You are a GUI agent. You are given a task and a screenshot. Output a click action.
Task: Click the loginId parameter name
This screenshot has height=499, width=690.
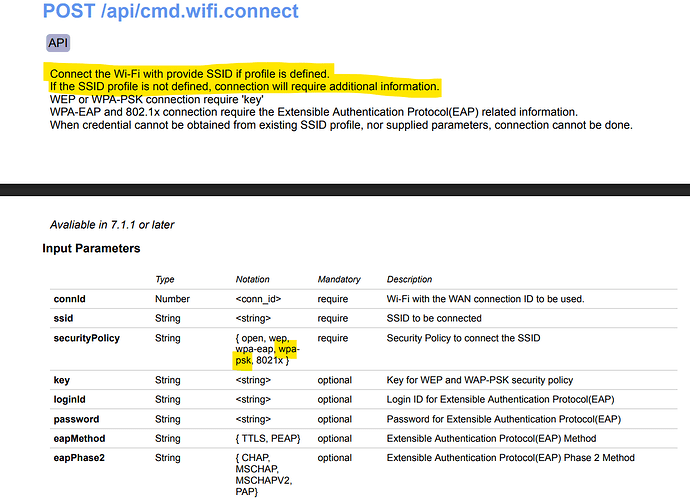[x=69, y=399]
